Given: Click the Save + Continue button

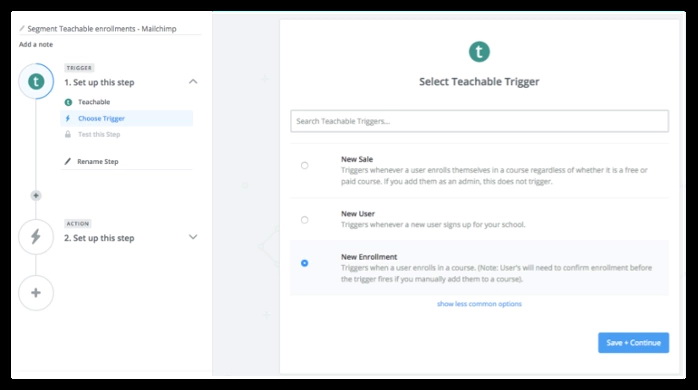Looking at the screenshot, I should (x=633, y=343).
